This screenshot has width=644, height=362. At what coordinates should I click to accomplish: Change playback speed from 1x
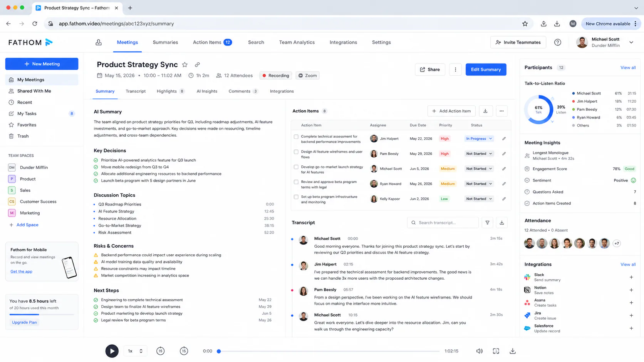pyautogui.click(x=135, y=351)
